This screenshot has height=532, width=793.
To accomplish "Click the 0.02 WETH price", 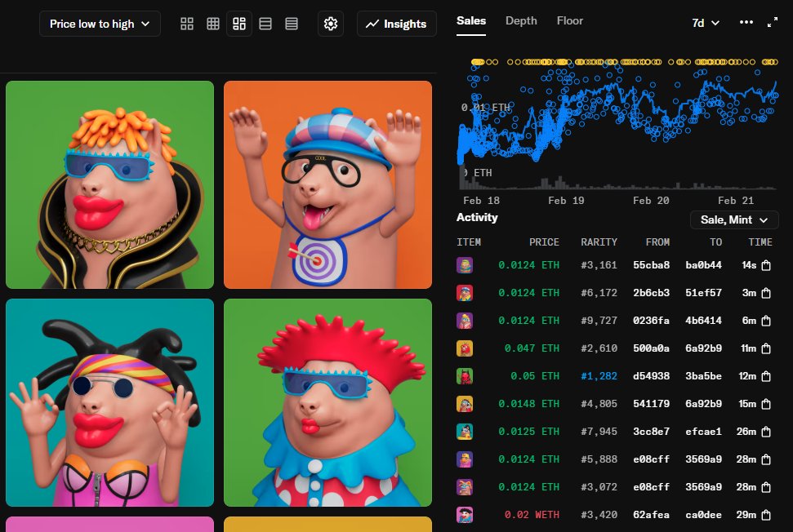I will click(x=532, y=515).
